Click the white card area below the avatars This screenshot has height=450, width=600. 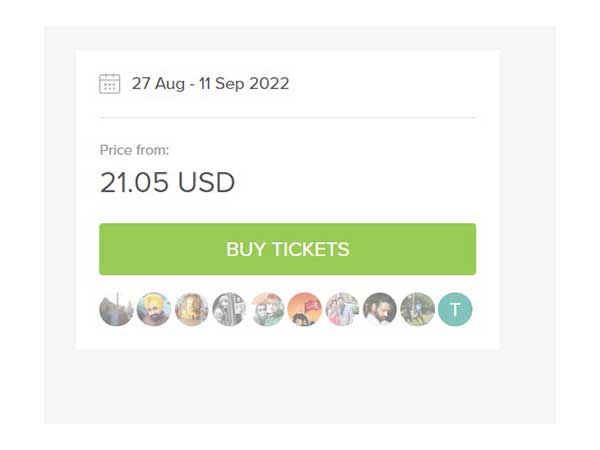click(x=287, y=339)
